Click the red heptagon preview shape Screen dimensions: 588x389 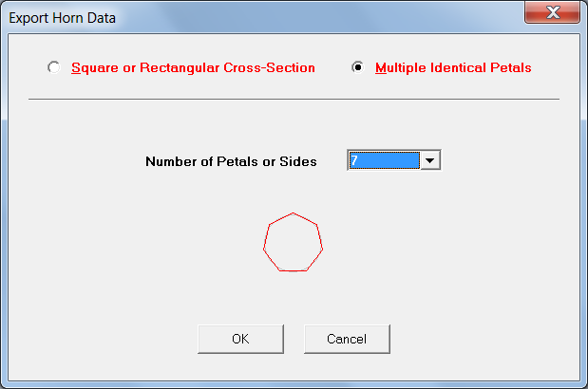[293, 242]
